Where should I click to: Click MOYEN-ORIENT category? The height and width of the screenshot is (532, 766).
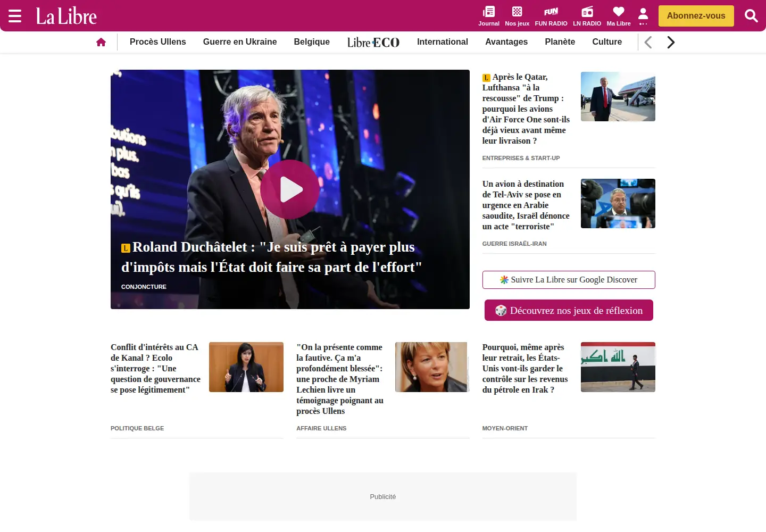(505, 428)
